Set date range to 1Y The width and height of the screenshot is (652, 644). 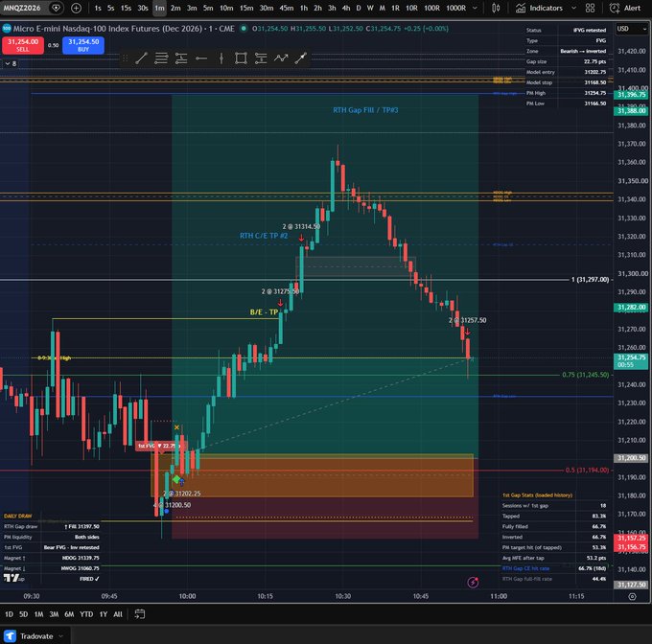104,614
